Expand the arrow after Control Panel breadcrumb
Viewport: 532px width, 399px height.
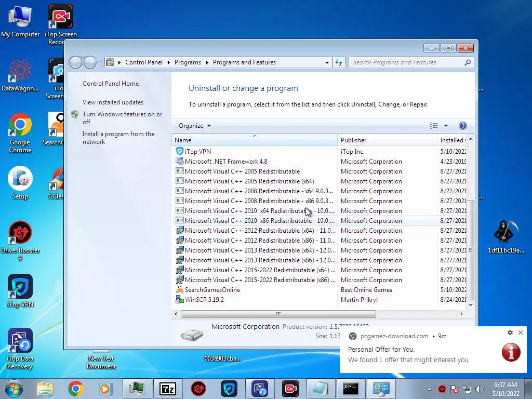coord(169,62)
